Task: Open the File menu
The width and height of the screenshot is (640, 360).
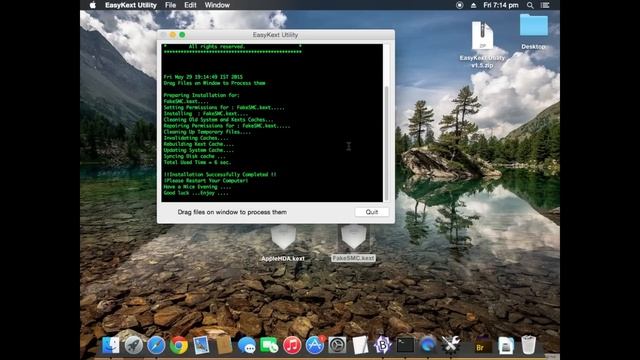Action: (x=171, y=5)
